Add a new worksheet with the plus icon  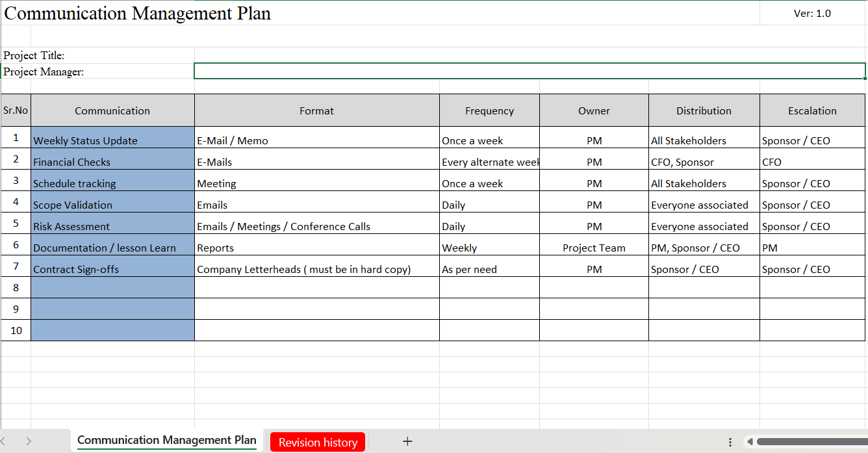click(407, 441)
